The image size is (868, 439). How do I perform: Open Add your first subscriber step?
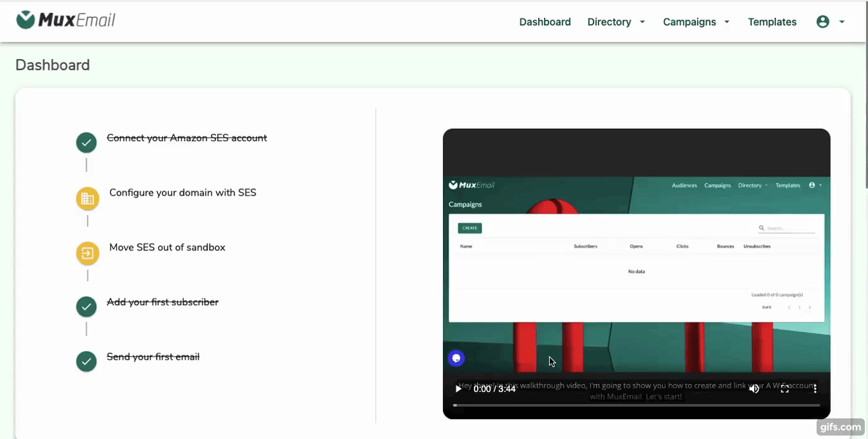tap(163, 302)
